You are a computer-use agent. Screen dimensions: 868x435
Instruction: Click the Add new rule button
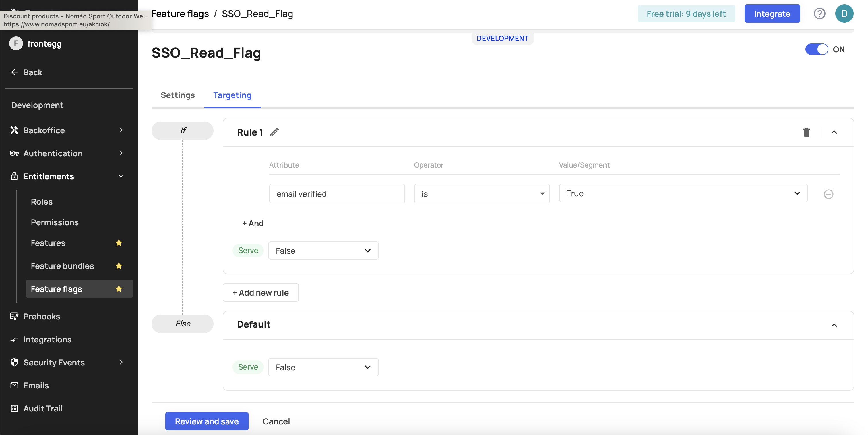(x=260, y=292)
